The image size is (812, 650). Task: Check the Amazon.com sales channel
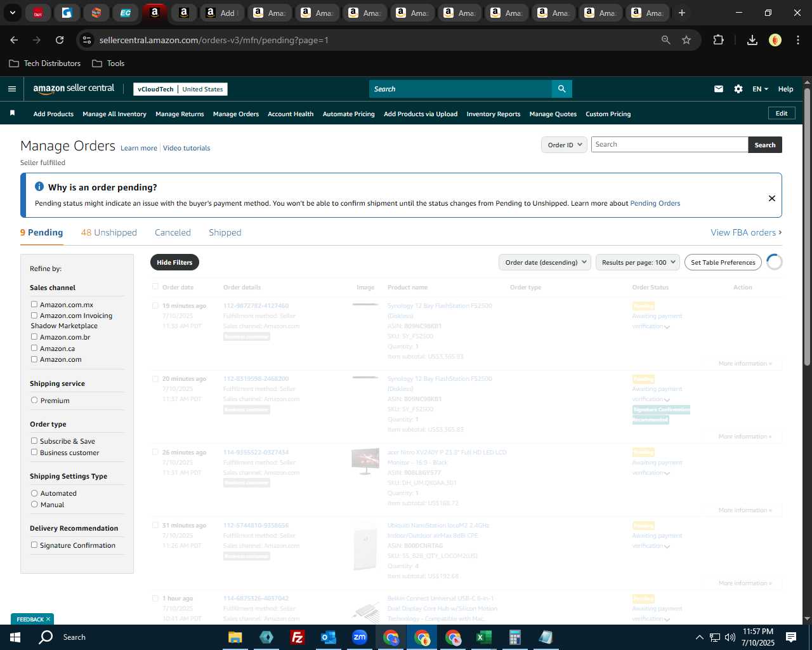tap(34, 359)
